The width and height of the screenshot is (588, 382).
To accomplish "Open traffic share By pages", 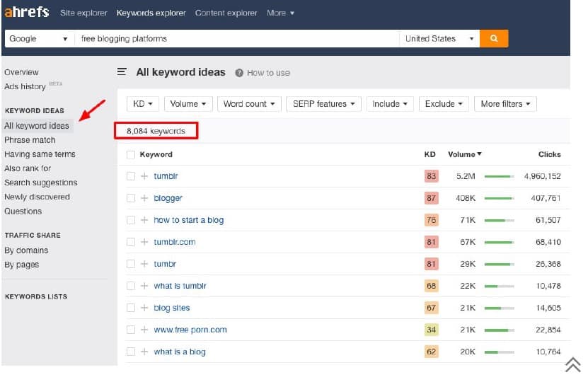I will click(x=21, y=265).
